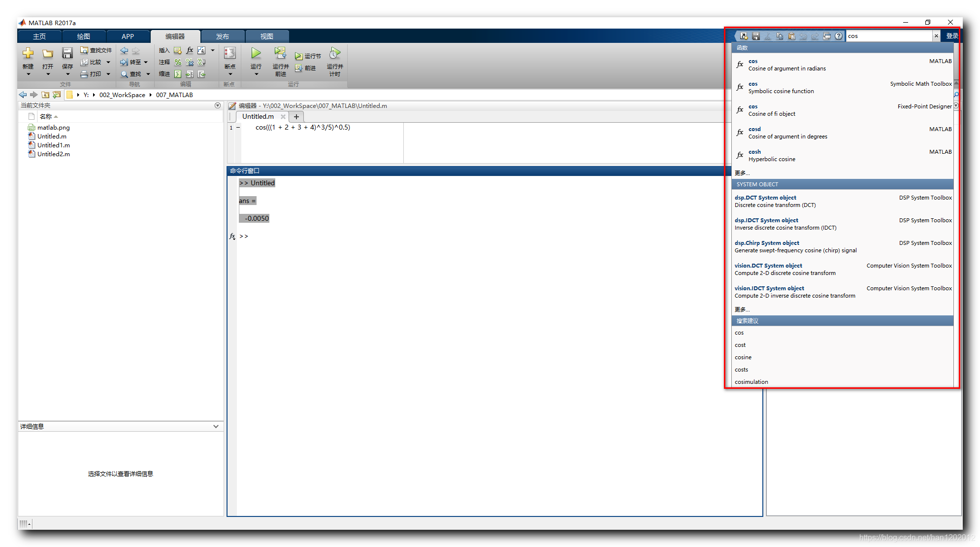Image resolution: width=980 pixels, height=547 pixels.
Task: Click the green Run (运行) button
Action: point(256,54)
